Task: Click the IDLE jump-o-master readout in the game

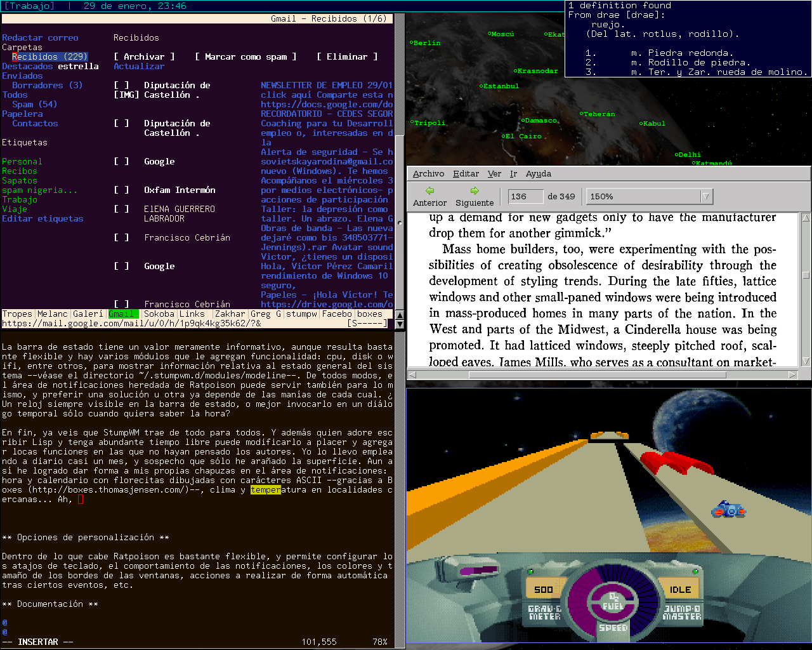Action: coord(680,590)
